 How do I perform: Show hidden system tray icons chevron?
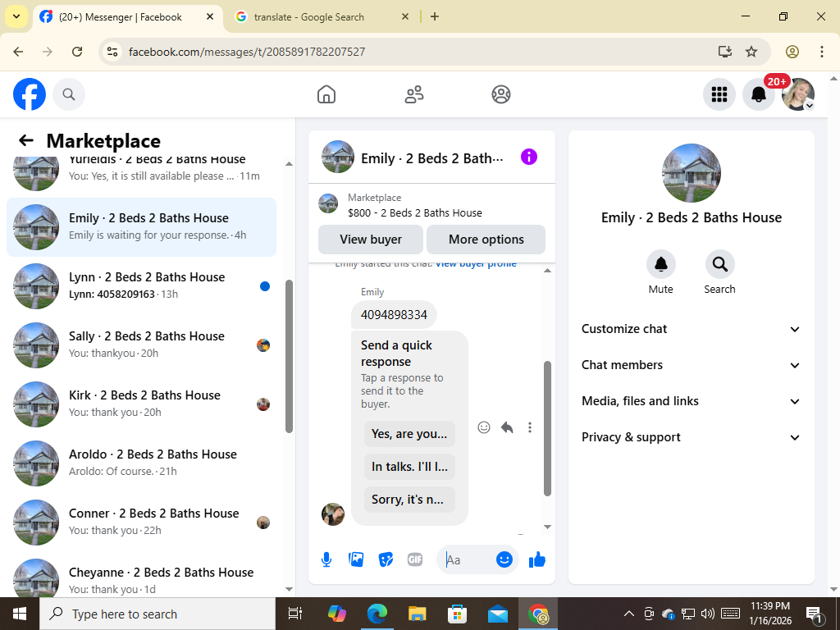point(629,614)
